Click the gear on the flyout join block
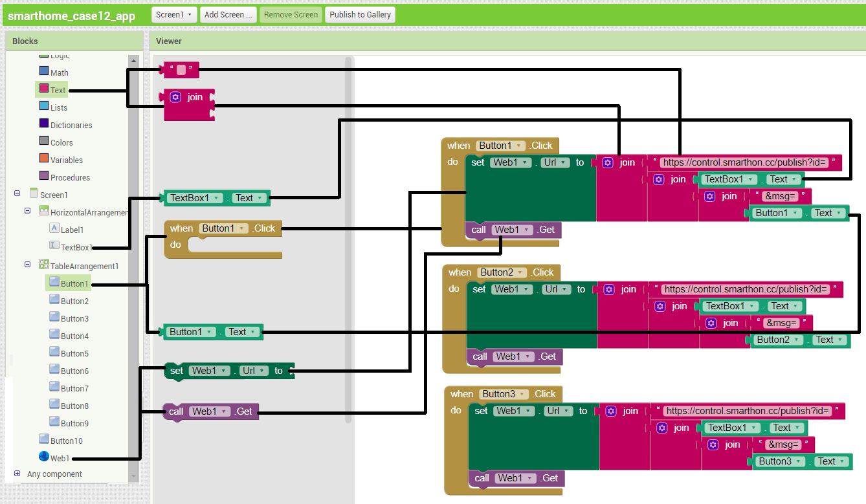The image size is (866, 504). click(175, 97)
